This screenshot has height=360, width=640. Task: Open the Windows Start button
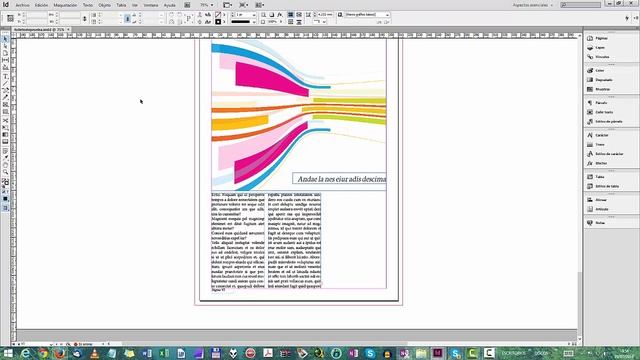[8, 353]
